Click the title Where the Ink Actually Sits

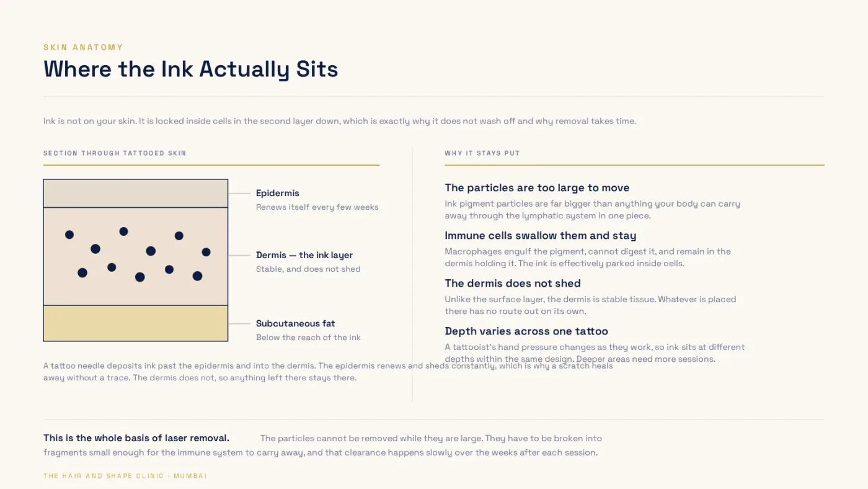click(191, 69)
